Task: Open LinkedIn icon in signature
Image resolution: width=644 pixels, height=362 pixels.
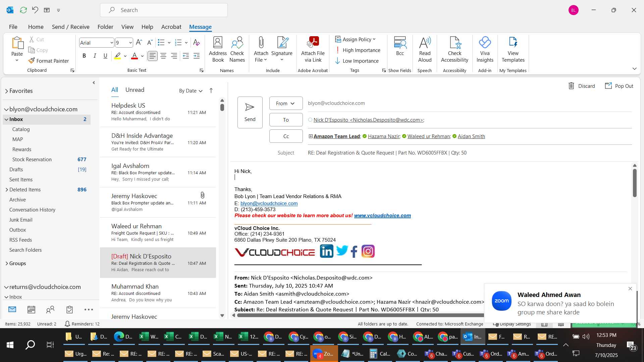Action: tap(326, 251)
